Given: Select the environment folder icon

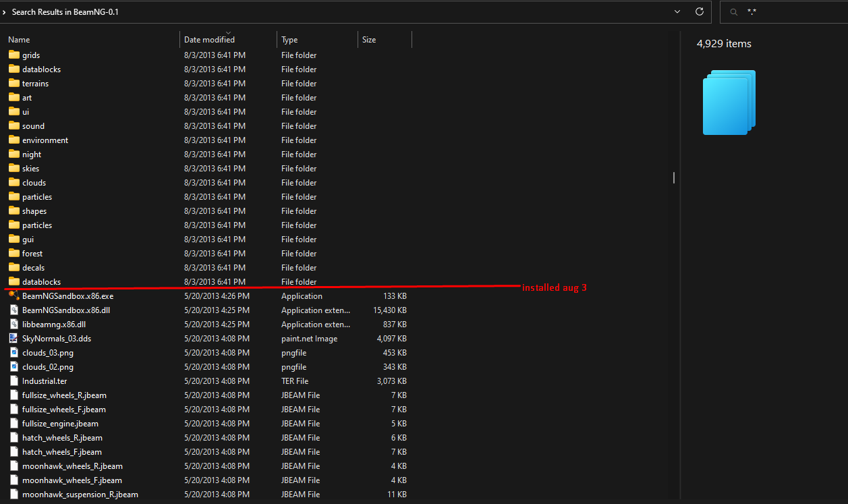Looking at the screenshot, I should pos(14,140).
